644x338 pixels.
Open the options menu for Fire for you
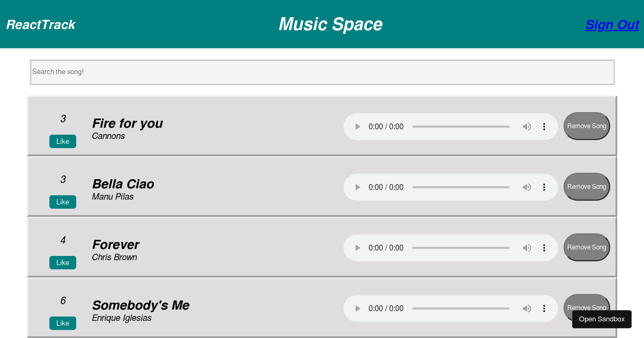coord(544,127)
